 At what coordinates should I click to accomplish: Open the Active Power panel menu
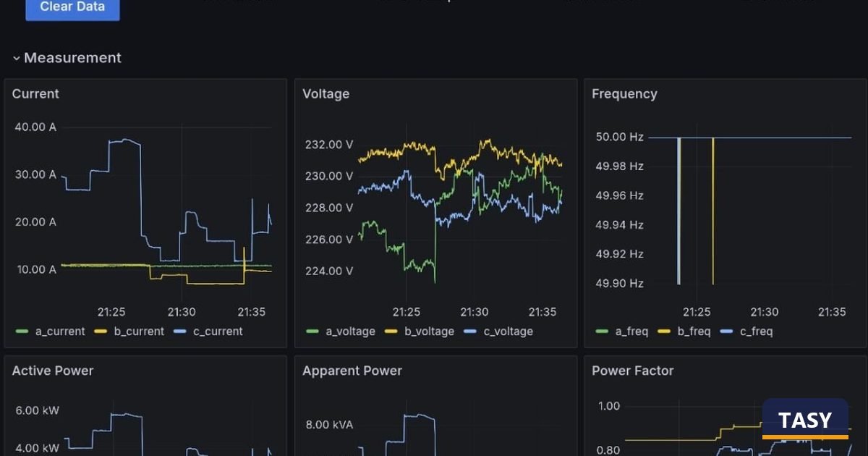[53, 371]
